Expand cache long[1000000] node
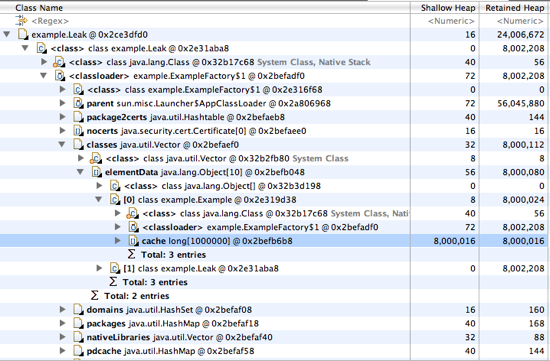Image resolution: width=550 pixels, height=361 pixels. pos(118,241)
